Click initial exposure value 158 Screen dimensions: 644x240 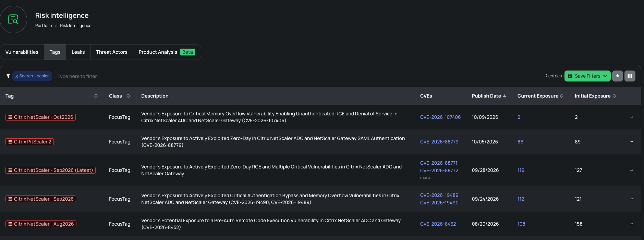click(x=579, y=224)
